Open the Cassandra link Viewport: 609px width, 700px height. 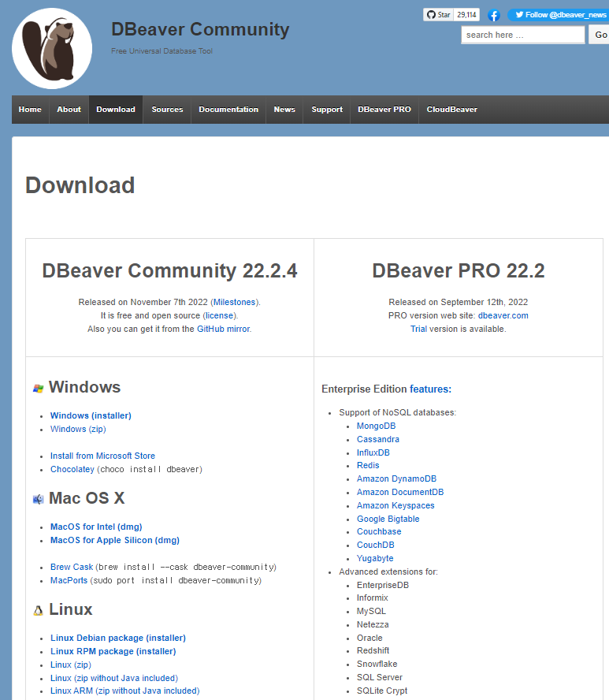point(378,439)
